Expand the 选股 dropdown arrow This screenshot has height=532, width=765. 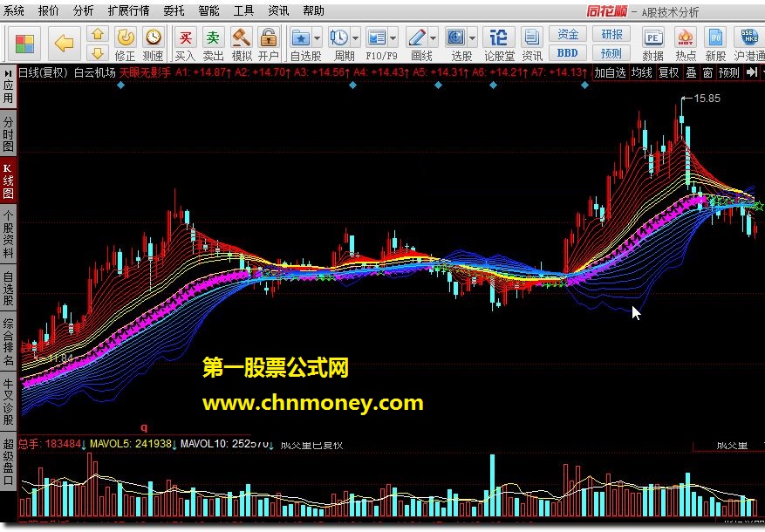(x=472, y=38)
